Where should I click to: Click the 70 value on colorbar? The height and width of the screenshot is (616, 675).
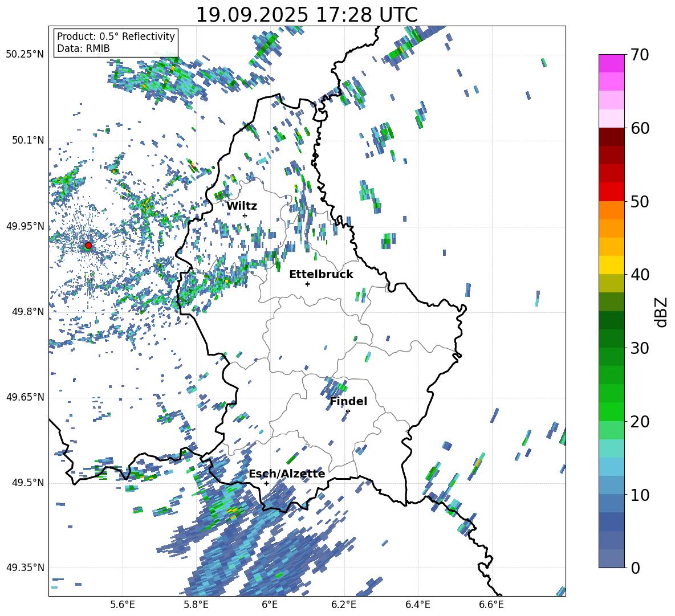coord(640,55)
